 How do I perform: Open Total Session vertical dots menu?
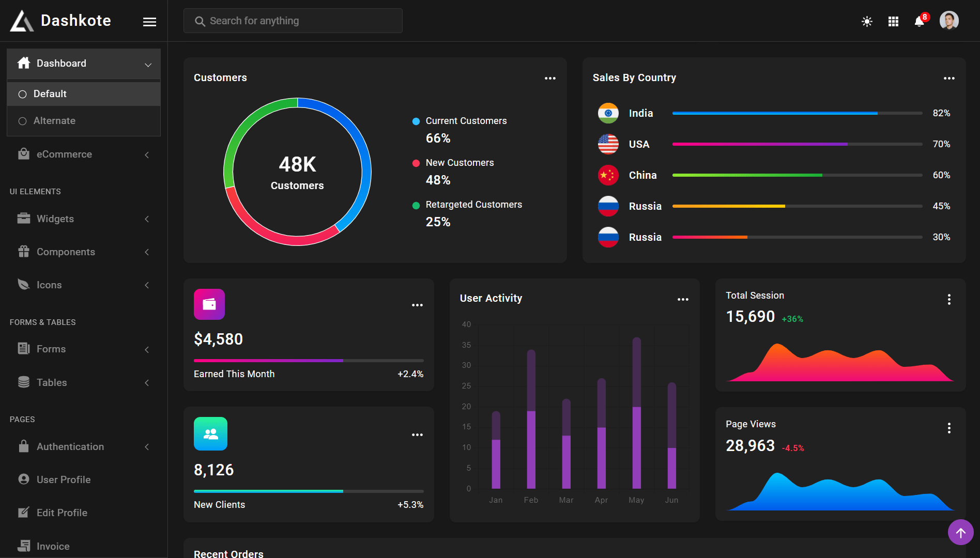tap(949, 300)
